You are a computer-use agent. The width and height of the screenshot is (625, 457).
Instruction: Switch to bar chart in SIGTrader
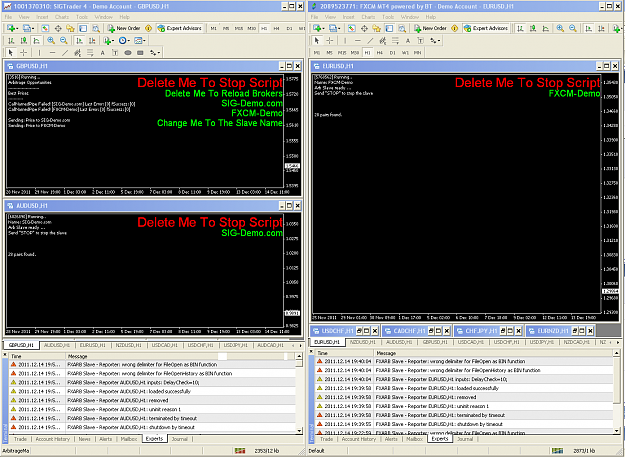tap(11, 41)
